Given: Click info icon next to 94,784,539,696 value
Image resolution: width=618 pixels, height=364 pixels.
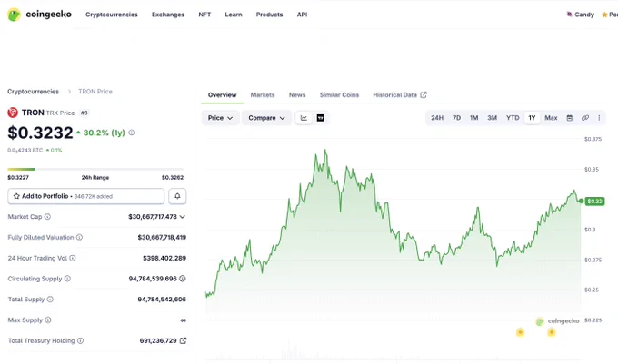Looking at the screenshot, I should pyautogui.click(x=183, y=279).
